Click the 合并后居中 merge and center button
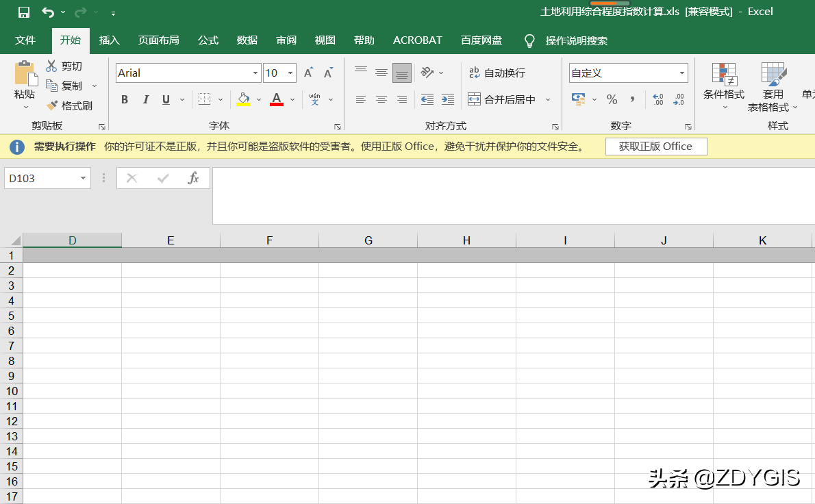This screenshot has height=504, width=815. pyautogui.click(x=501, y=99)
